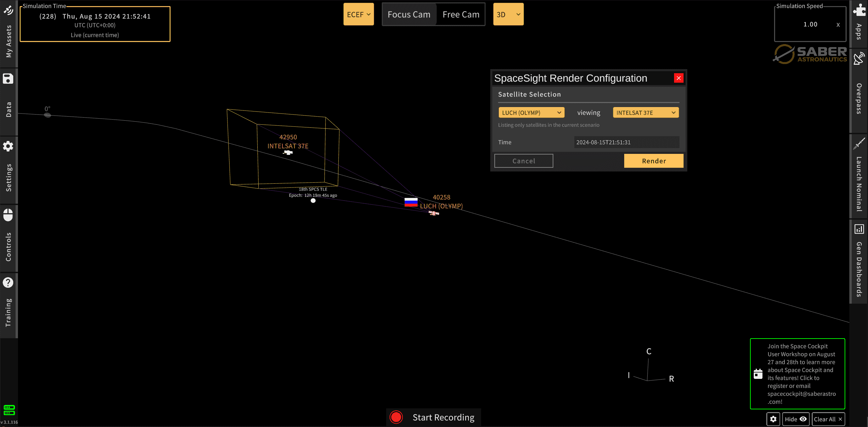
Task: Click the white TLE epoch marker dot
Action: pos(313,201)
